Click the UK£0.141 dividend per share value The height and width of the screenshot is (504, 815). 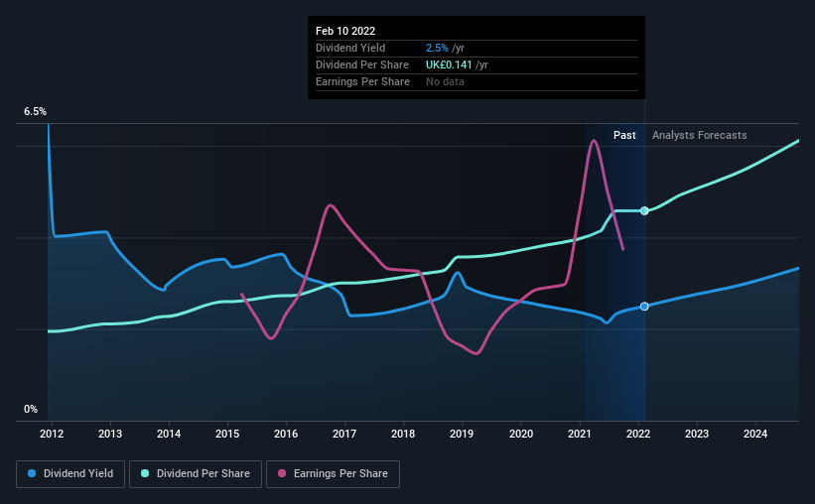point(449,64)
